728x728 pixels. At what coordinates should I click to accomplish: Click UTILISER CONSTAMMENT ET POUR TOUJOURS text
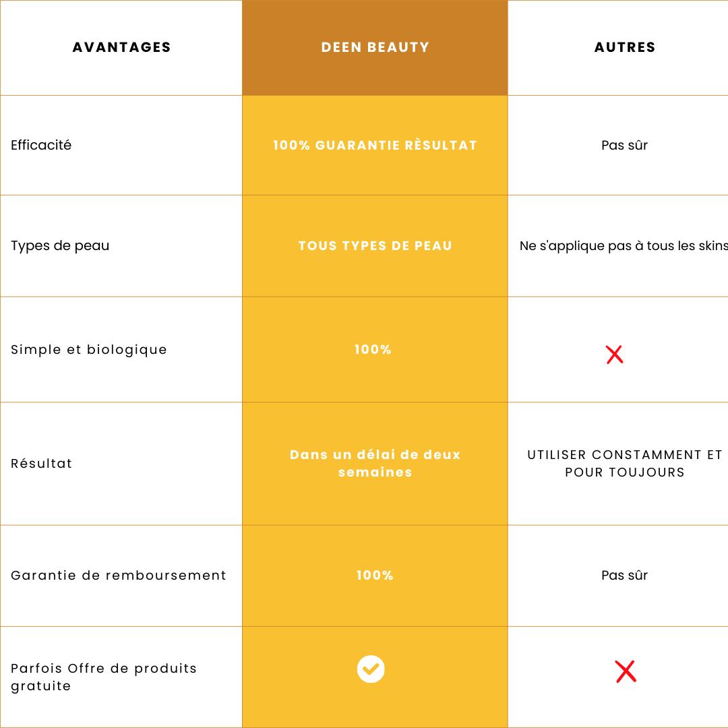(x=625, y=463)
